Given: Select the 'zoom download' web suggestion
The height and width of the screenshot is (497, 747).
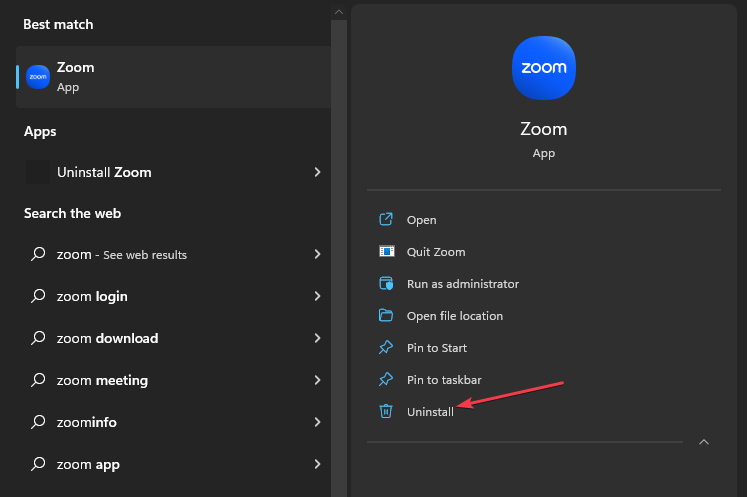Looking at the screenshot, I should (x=173, y=338).
